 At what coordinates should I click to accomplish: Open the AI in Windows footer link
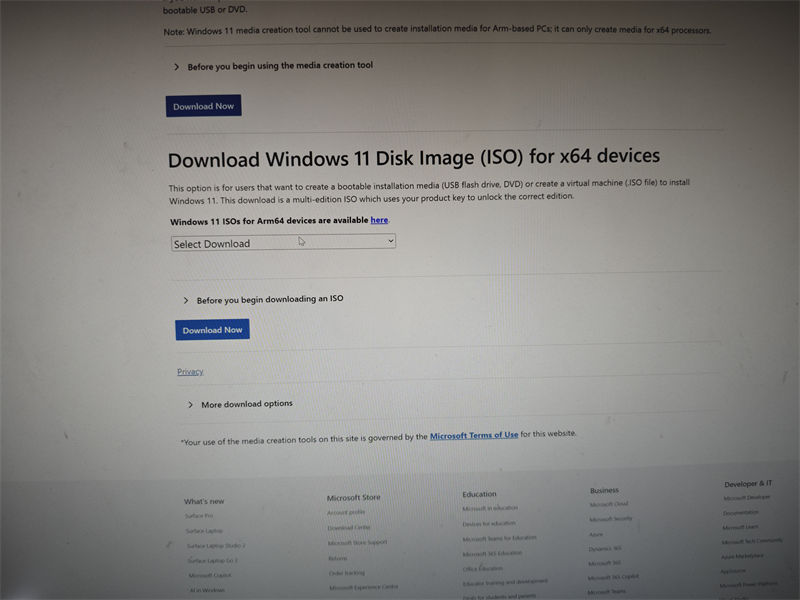point(207,590)
